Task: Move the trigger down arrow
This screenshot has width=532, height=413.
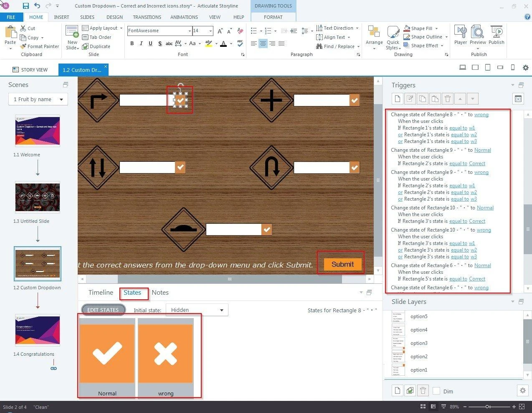Action: pyautogui.click(x=473, y=99)
